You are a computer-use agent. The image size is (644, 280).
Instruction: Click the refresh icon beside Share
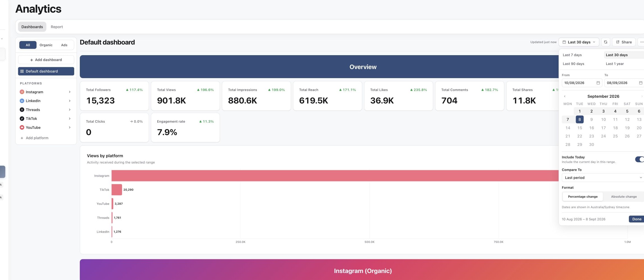tap(605, 42)
